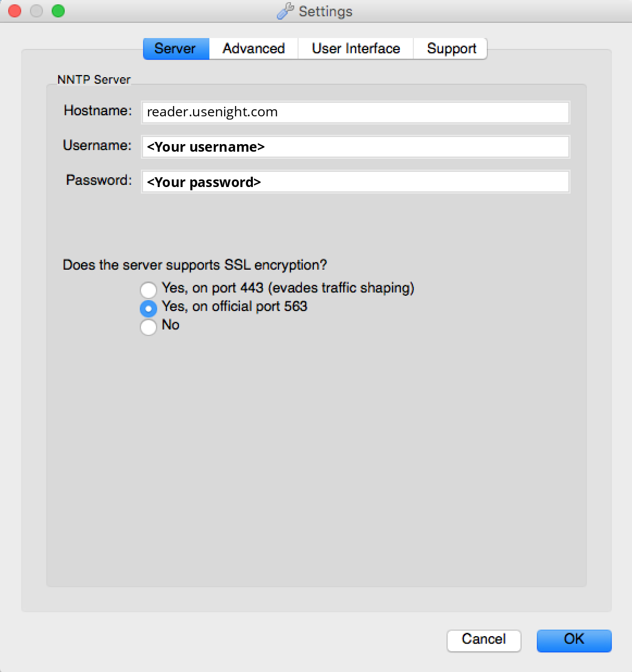Close the Settings window with the red button

[x=15, y=11]
